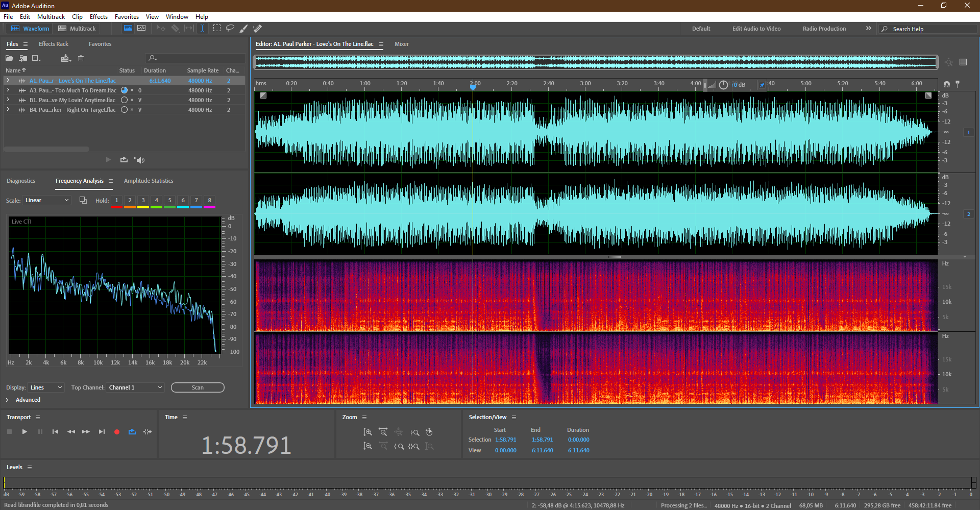
Task: Open the Favorites menu
Action: click(x=127, y=17)
